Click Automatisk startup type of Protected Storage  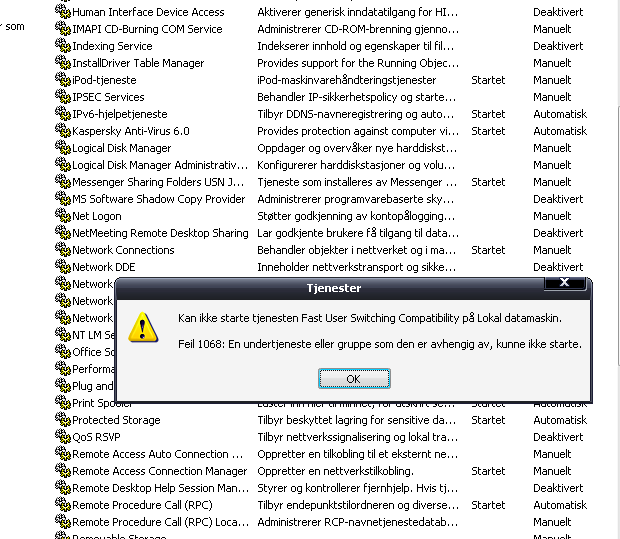pyautogui.click(x=560, y=420)
